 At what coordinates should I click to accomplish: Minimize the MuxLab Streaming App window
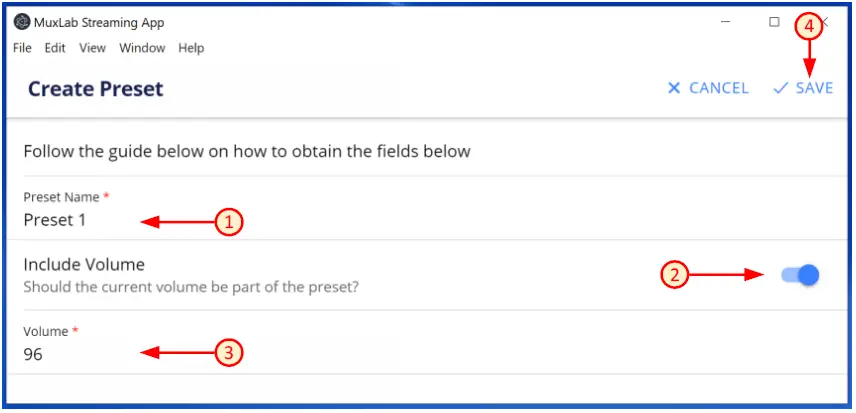point(726,22)
